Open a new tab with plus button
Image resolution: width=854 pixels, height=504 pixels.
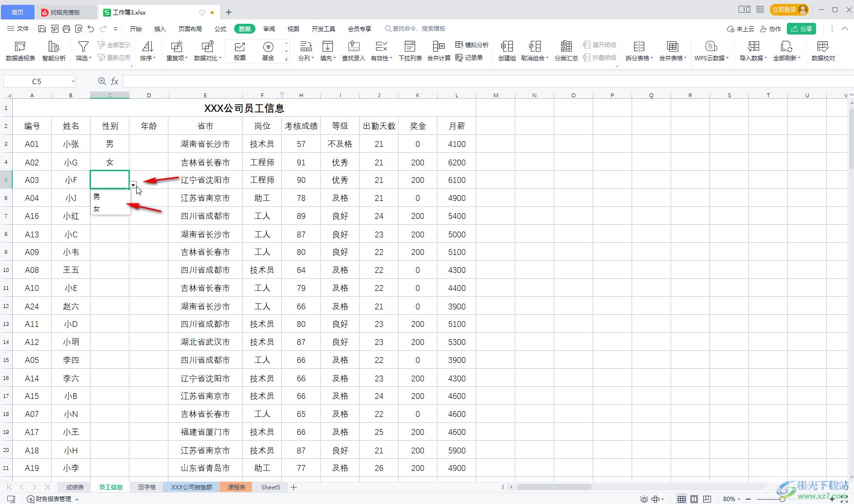[x=229, y=12]
